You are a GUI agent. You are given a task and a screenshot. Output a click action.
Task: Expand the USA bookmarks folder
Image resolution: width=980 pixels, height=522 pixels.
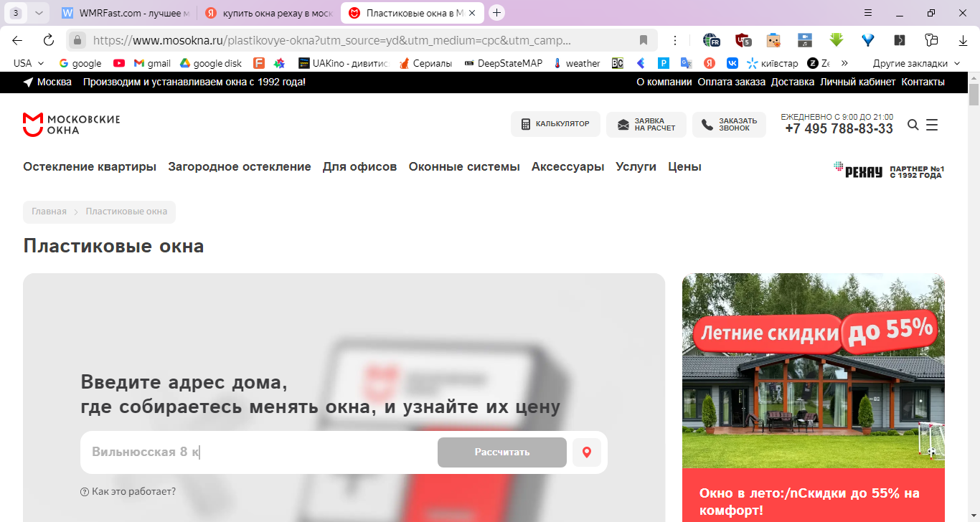pyautogui.click(x=29, y=63)
